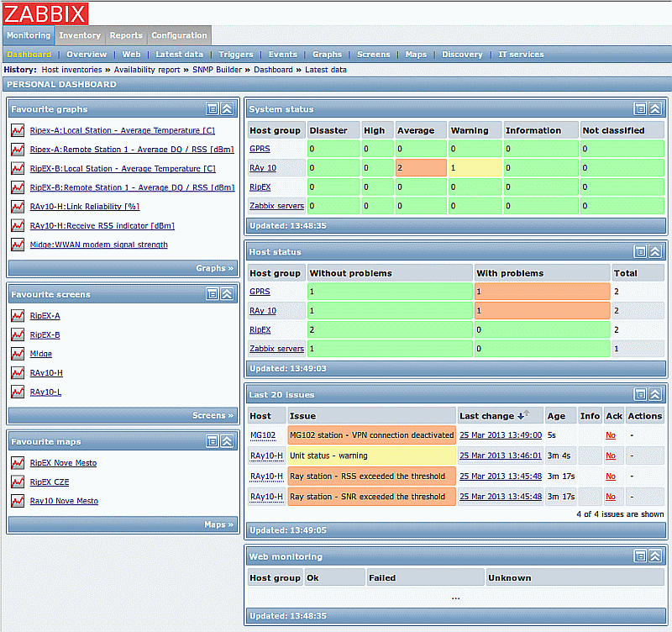Image resolution: width=672 pixels, height=632 pixels.
Task: Click the RAy 10 Warning cell showing 1
Action: (x=475, y=167)
